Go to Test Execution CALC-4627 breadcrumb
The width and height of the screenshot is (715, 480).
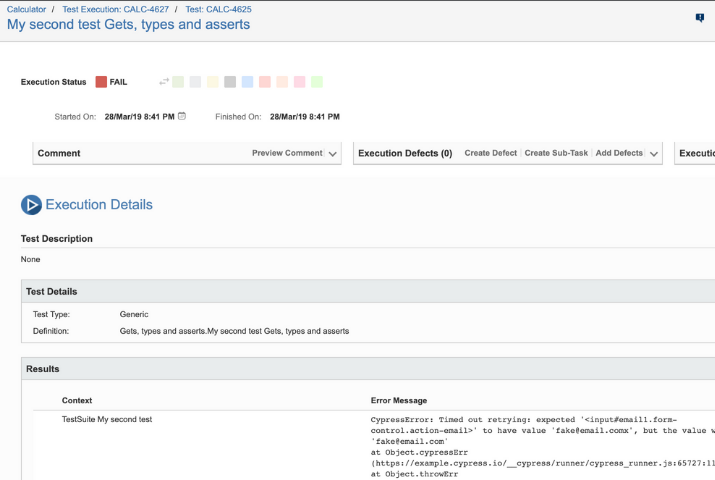point(118,9)
